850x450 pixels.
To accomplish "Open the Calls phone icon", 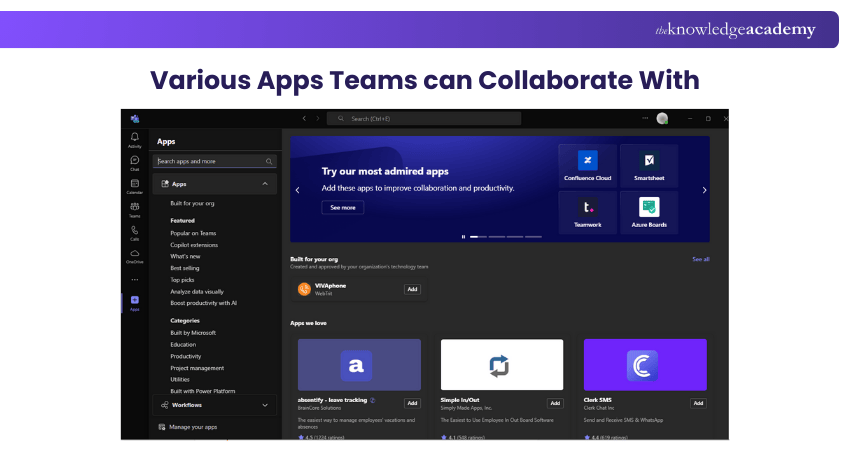I will [x=134, y=233].
